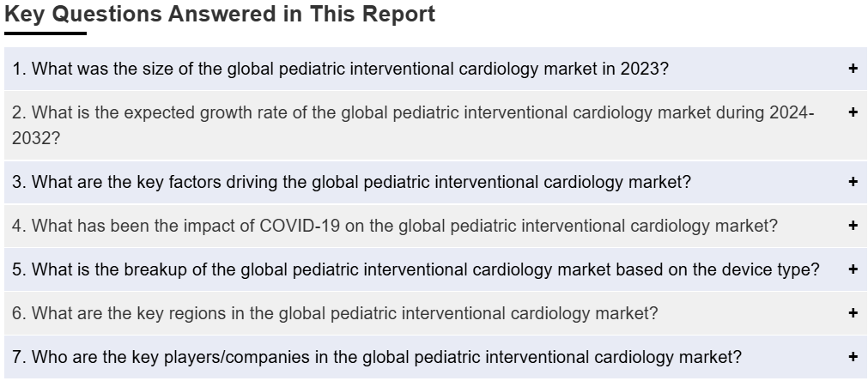Click the number '7.' starting the last question
Viewport: 868px width, 381px height.
coord(20,357)
